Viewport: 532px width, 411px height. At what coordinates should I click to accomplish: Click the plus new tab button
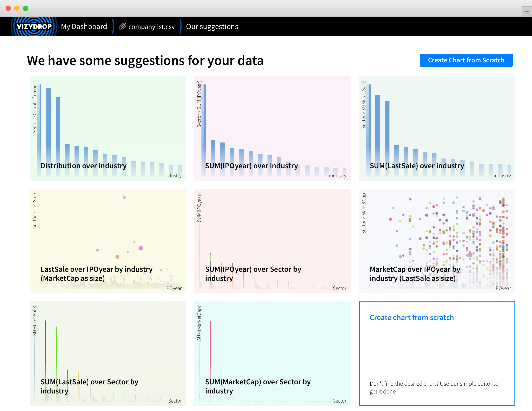(x=527, y=11)
